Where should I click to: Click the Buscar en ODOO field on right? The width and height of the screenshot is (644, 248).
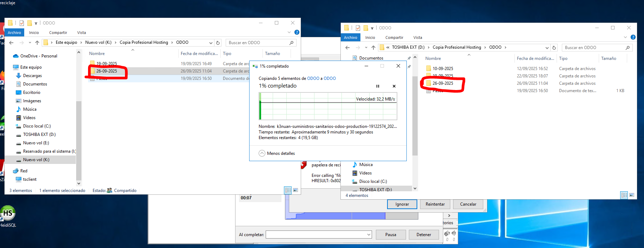593,48
